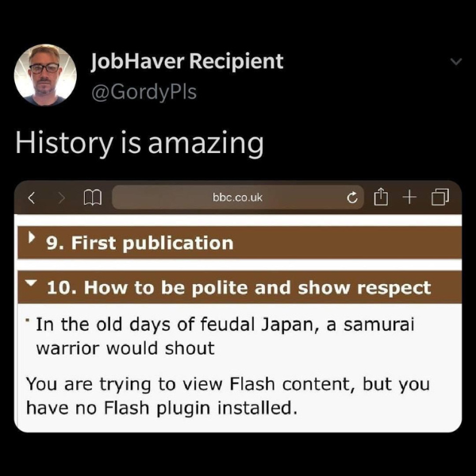Visit the @GordyPls handle
This screenshot has width=476, height=476.
[x=144, y=91]
